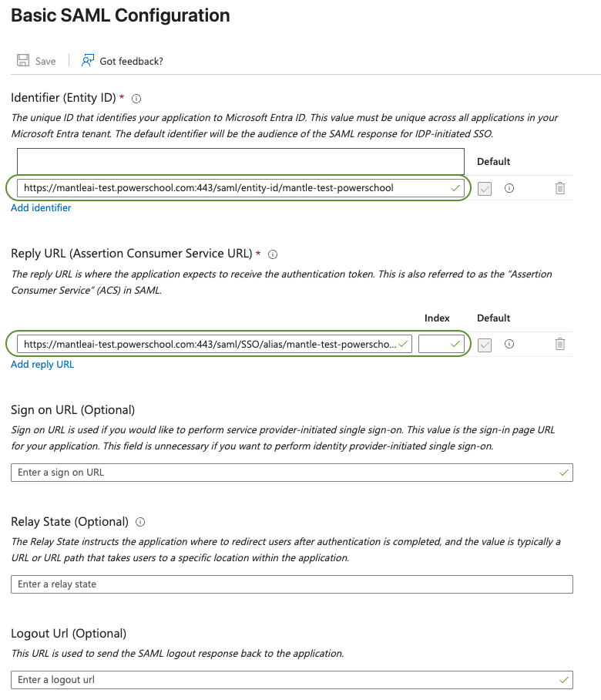The image size is (601, 700).
Task: Click the empty identifier box above entity-id
Action: [240, 161]
